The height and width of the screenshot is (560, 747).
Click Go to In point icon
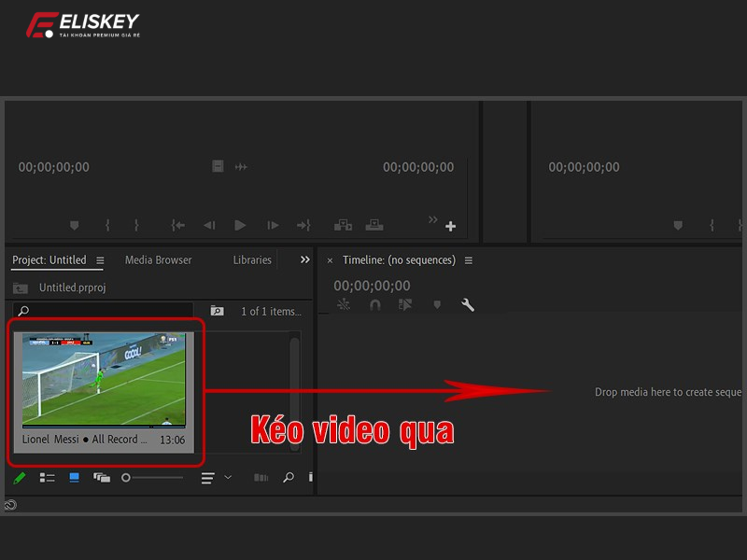177,225
